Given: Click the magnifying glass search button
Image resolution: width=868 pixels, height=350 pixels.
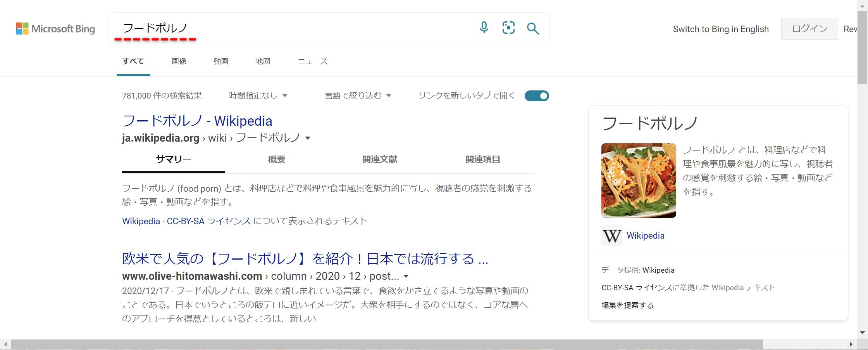Looking at the screenshot, I should (x=533, y=28).
